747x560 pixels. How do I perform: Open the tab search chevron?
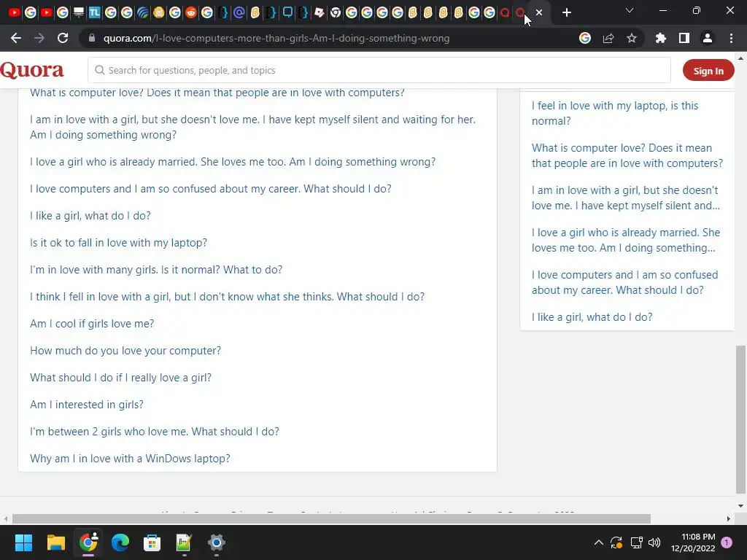point(630,10)
